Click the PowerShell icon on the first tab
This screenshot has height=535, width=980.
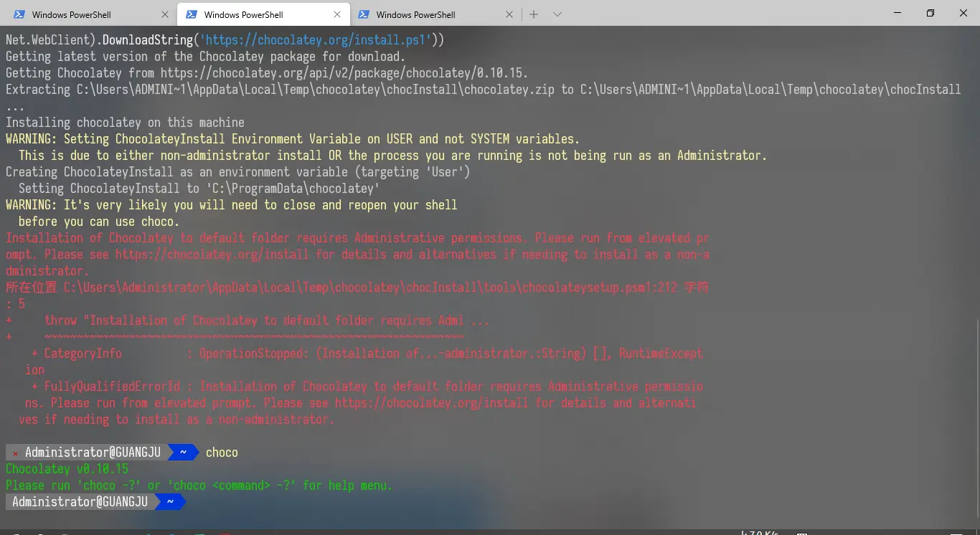[19, 14]
